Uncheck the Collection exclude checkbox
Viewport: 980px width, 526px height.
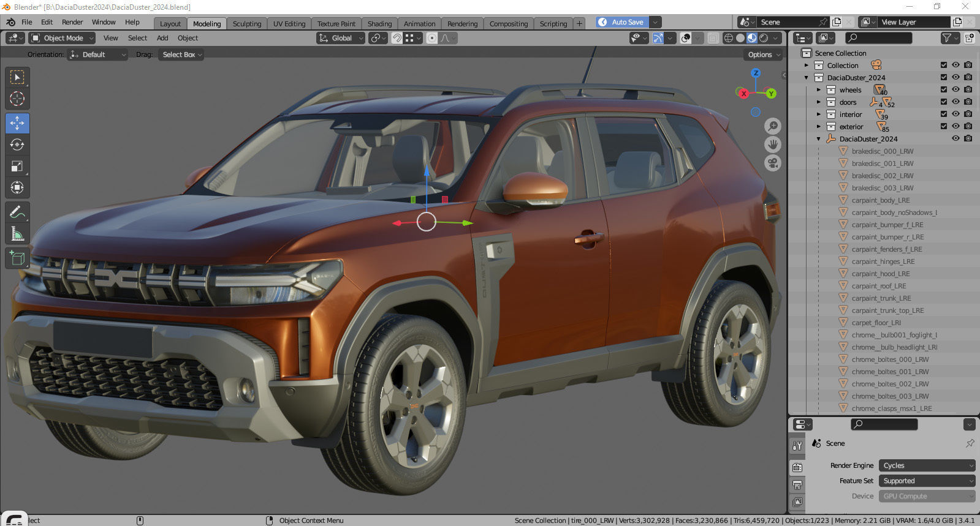click(x=944, y=65)
